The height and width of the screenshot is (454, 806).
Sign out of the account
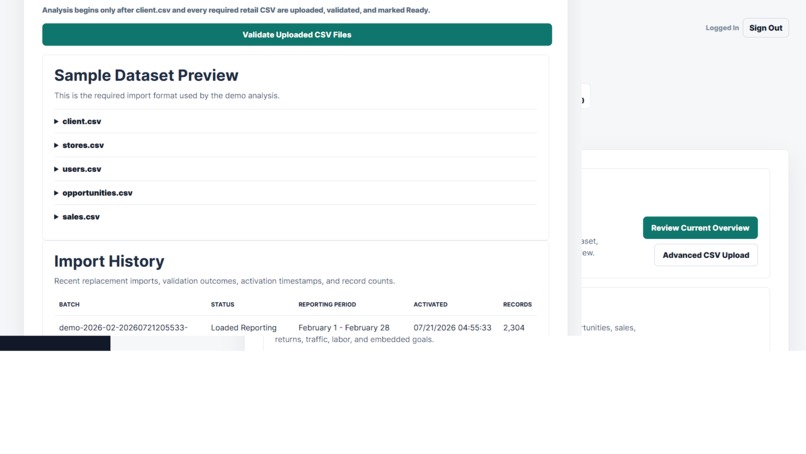coord(765,28)
